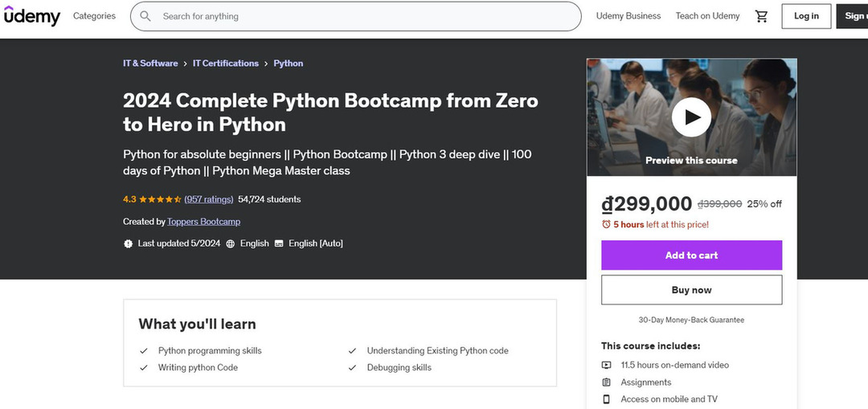The width and height of the screenshot is (868, 409).
Task: Click the Assignments clipboard icon
Action: [606, 382]
